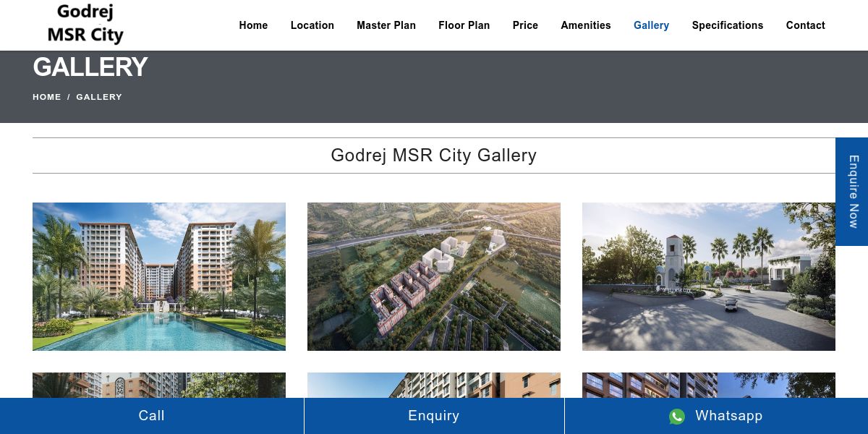
Task: Open the entrance gate driveway image
Action: (709, 276)
